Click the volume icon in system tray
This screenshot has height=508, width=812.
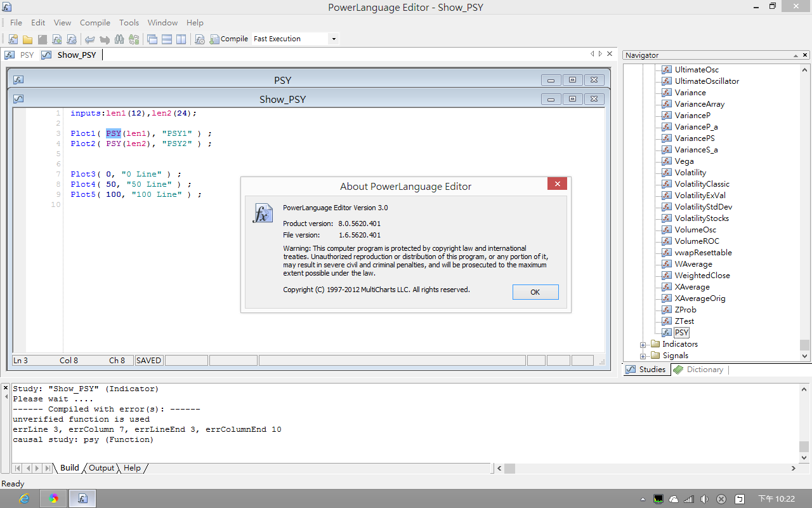click(705, 499)
